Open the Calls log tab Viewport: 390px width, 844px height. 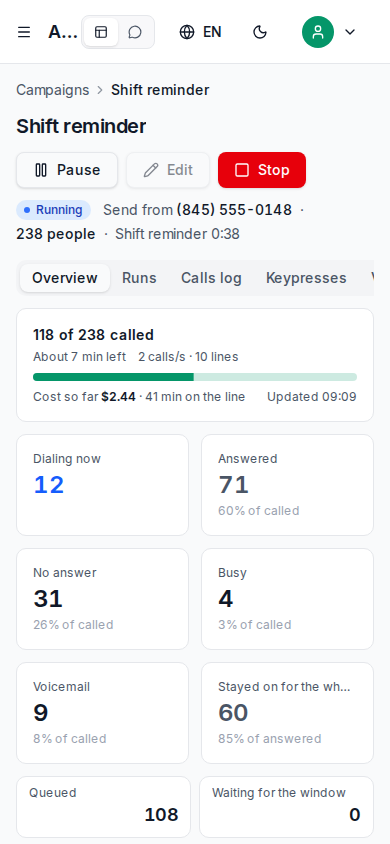(211, 278)
